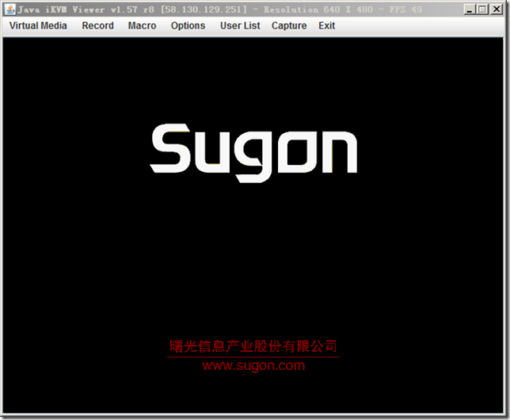Open the Macro menu
Viewport: 510px width, 420px height.
142,25
